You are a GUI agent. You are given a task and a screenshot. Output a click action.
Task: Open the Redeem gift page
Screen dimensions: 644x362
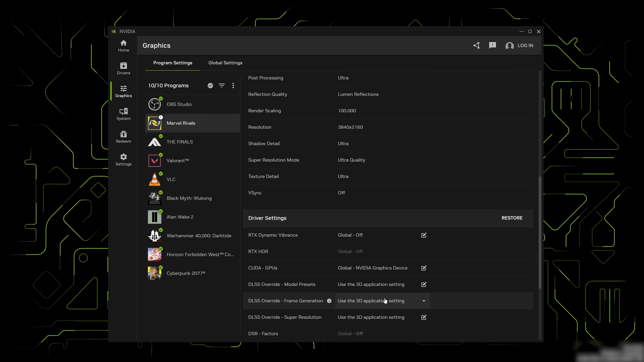123,137
